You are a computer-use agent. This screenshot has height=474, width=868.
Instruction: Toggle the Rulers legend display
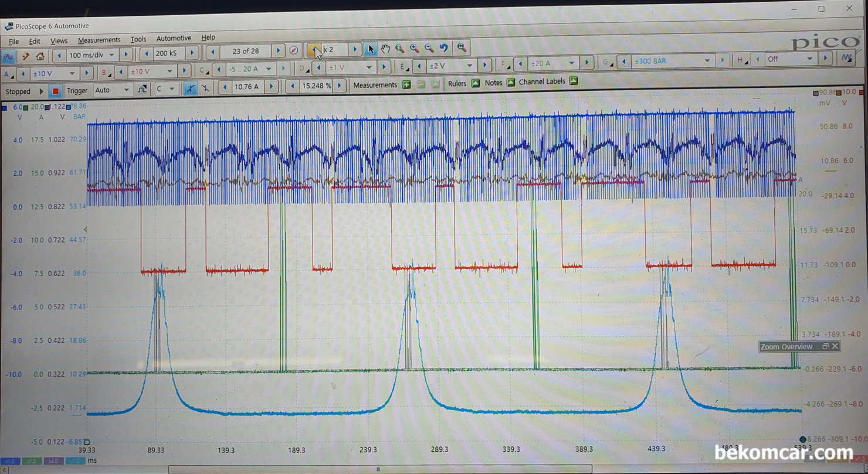click(x=476, y=83)
